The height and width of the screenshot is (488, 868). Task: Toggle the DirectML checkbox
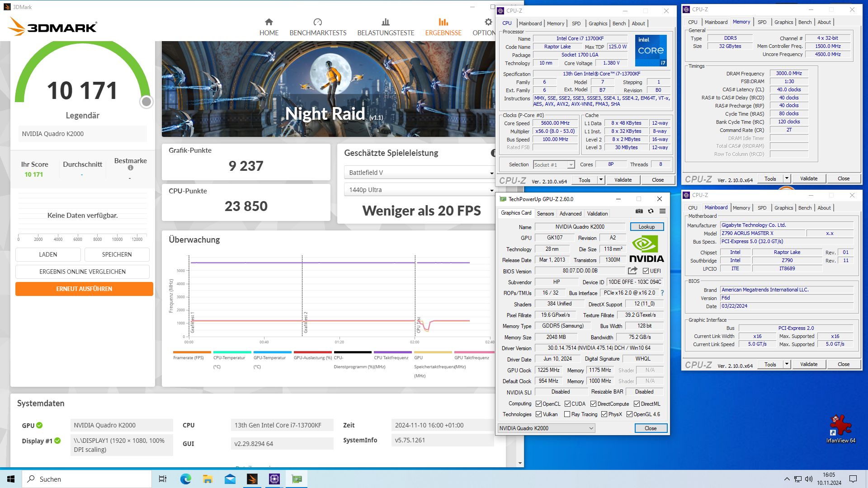tap(637, 404)
